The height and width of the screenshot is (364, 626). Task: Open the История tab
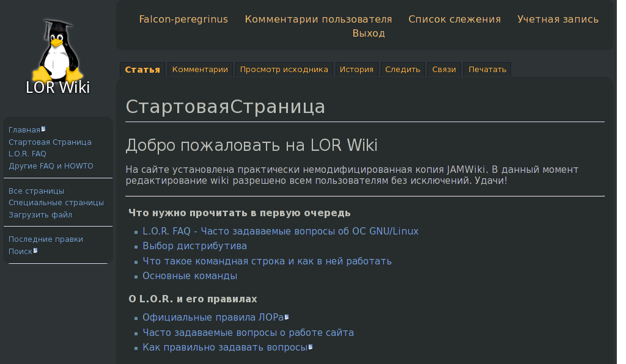pyautogui.click(x=356, y=69)
